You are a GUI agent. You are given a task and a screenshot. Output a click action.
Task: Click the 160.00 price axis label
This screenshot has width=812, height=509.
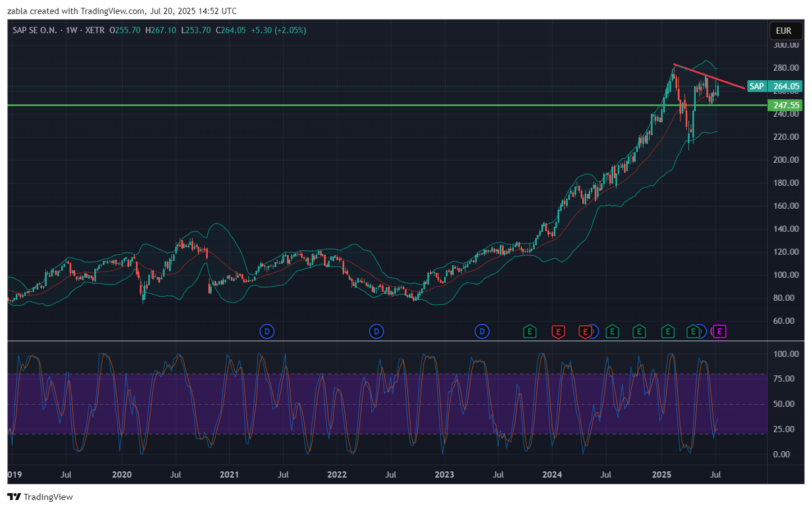coord(786,206)
